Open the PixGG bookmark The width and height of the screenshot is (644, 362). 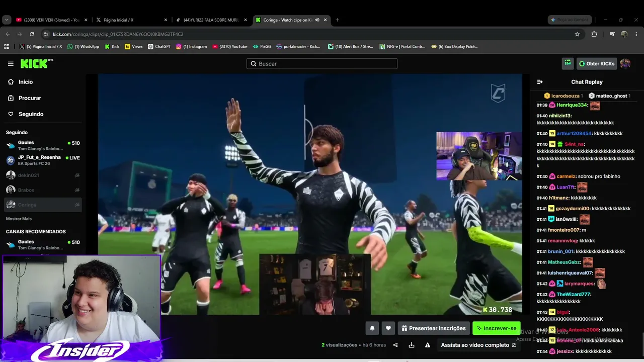click(x=262, y=47)
